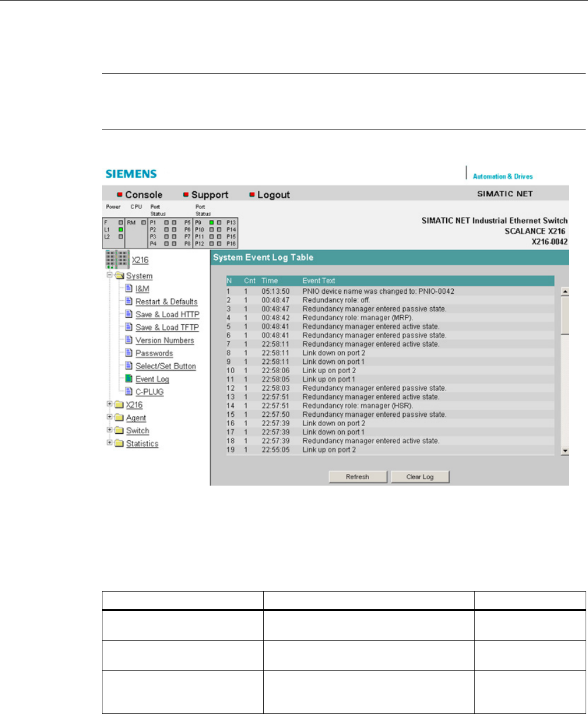Click the Agent folder icon

pyautogui.click(x=119, y=418)
